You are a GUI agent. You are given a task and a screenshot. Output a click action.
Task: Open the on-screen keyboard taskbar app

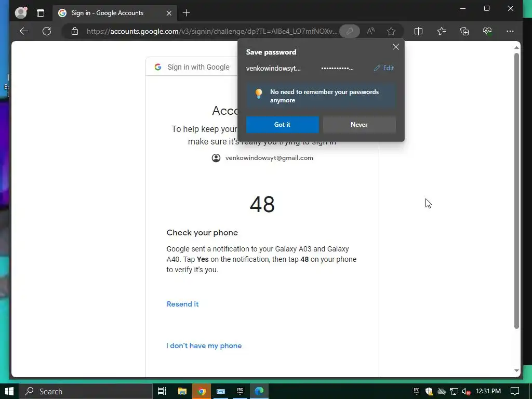pos(221,391)
